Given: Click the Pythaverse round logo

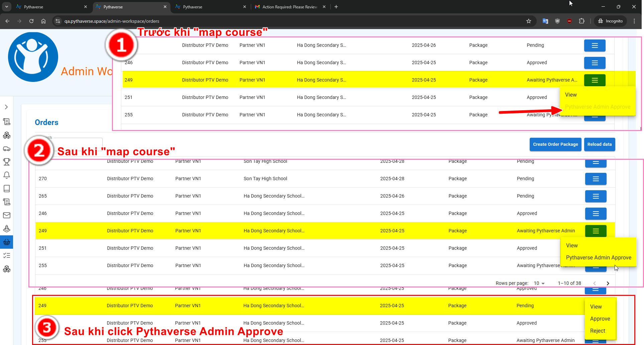Looking at the screenshot, I should tap(33, 57).
